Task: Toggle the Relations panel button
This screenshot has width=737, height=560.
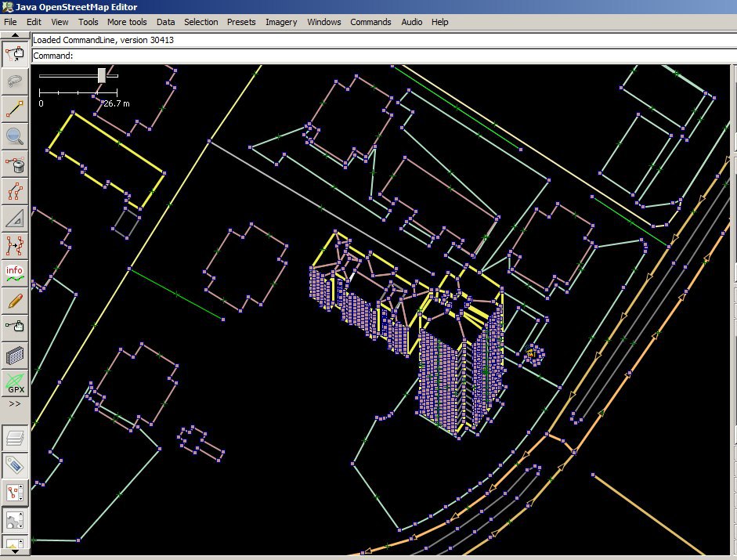Action: pos(15,520)
